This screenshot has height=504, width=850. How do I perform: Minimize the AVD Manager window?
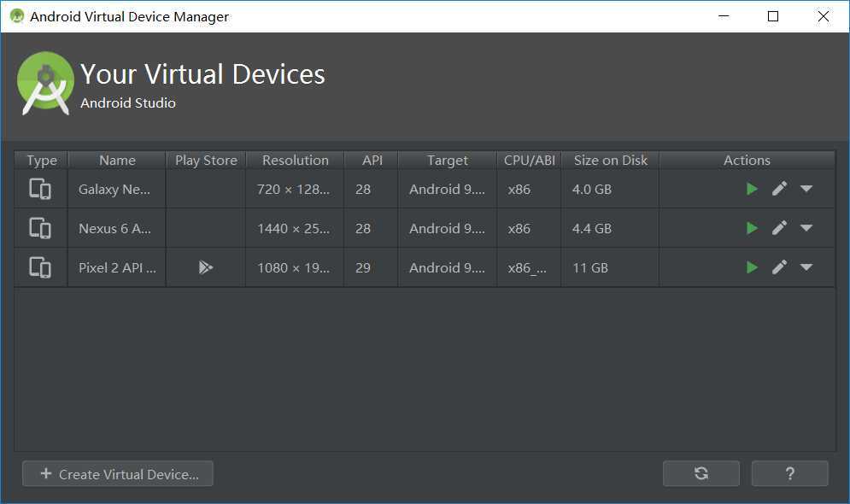point(724,16)
